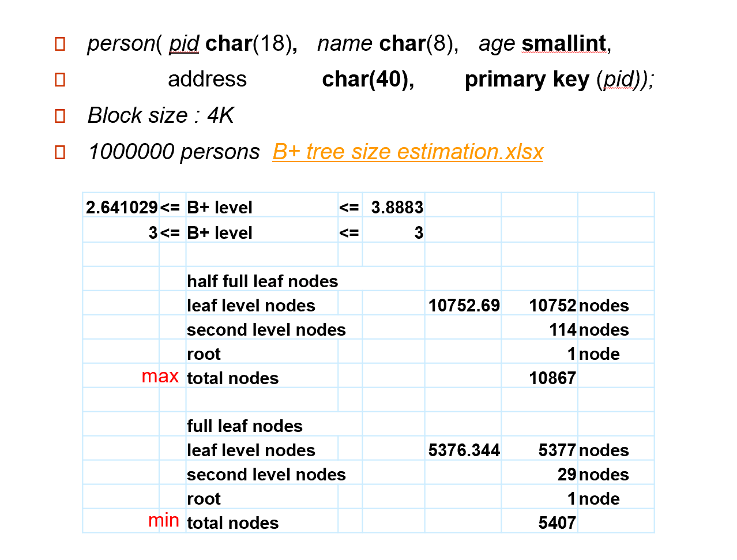Click the cell with value 10752.69
The height and width of the screenshot is (560, 737).
point(464,305)
